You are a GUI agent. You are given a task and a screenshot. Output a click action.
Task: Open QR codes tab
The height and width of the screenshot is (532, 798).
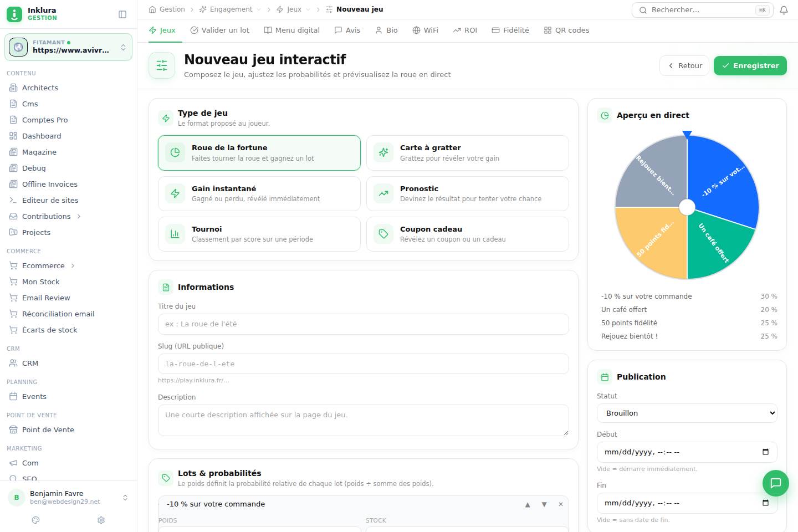pyautogui.click(x=566, y=30)
